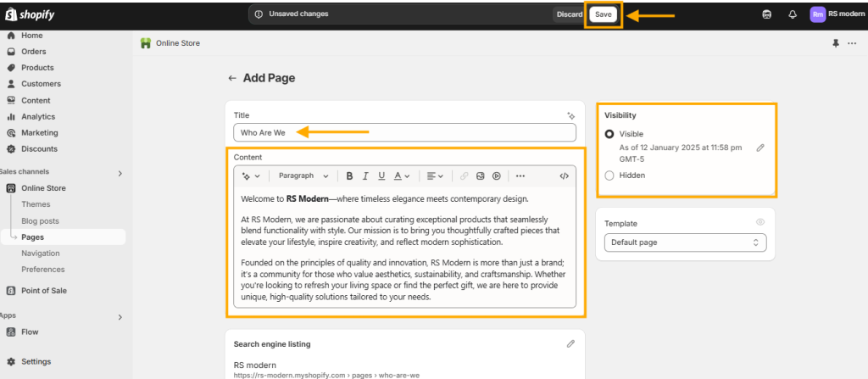This screenshot has height=379, width=868.
Task: Open the notifications bell
Action: click(793, 15)
